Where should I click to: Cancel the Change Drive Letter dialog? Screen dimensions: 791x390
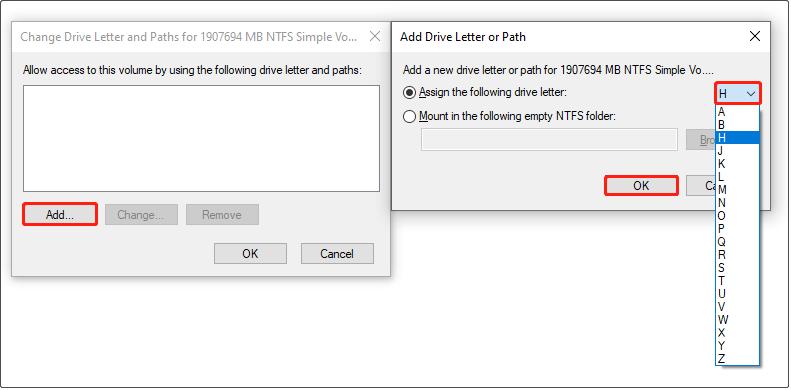coord(337,253)
